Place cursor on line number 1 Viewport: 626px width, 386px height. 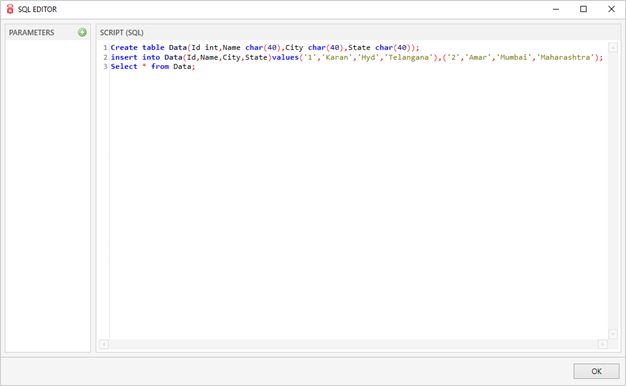tap(105, 48)
